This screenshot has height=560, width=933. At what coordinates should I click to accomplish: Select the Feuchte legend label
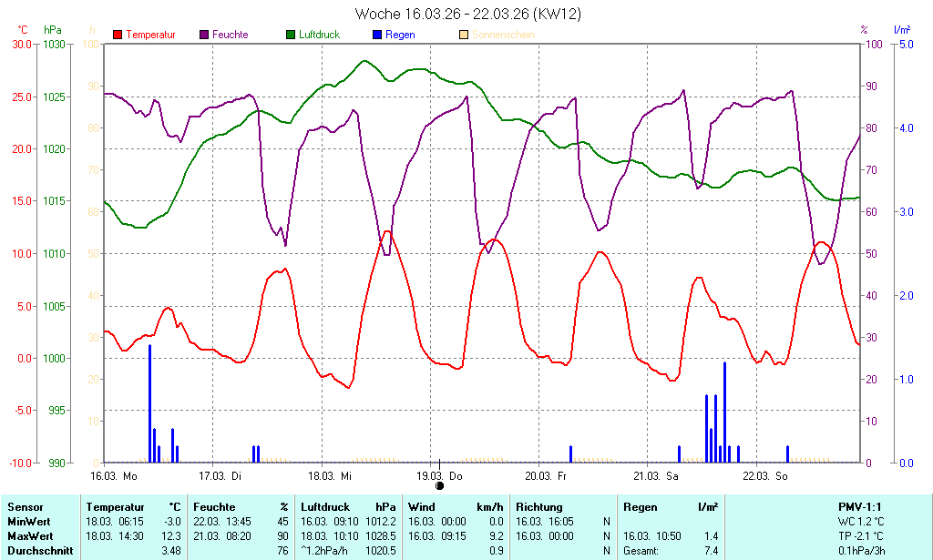(230, 35)
